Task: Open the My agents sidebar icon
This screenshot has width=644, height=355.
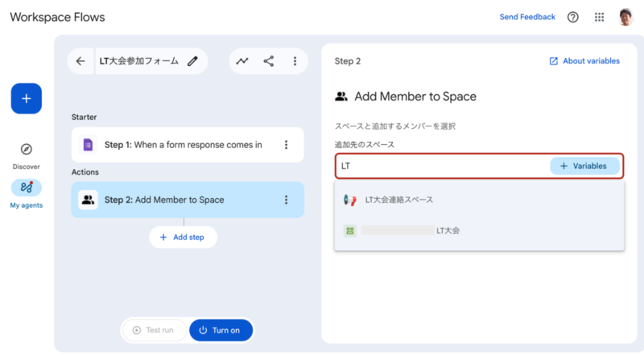Action: coord(27,188)
